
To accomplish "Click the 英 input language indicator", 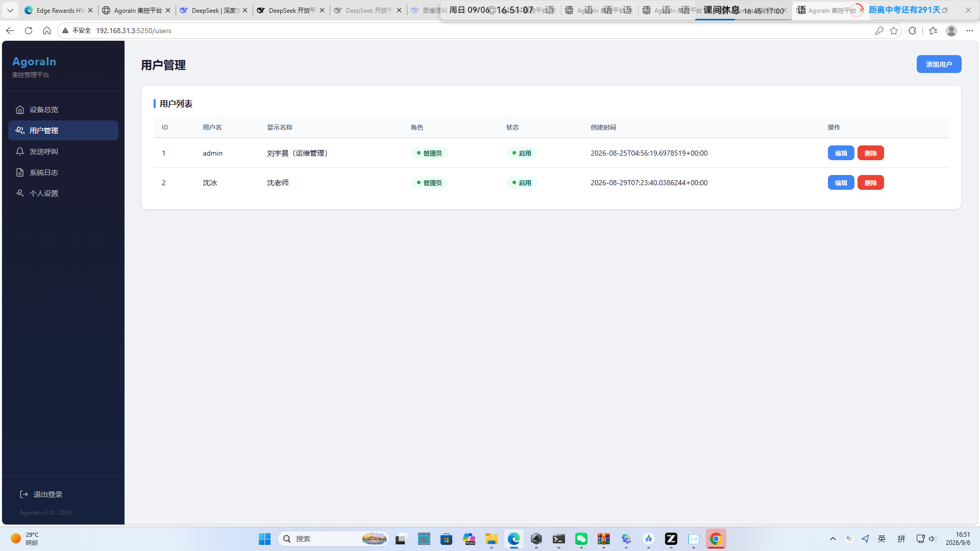I will click(882, 539).
